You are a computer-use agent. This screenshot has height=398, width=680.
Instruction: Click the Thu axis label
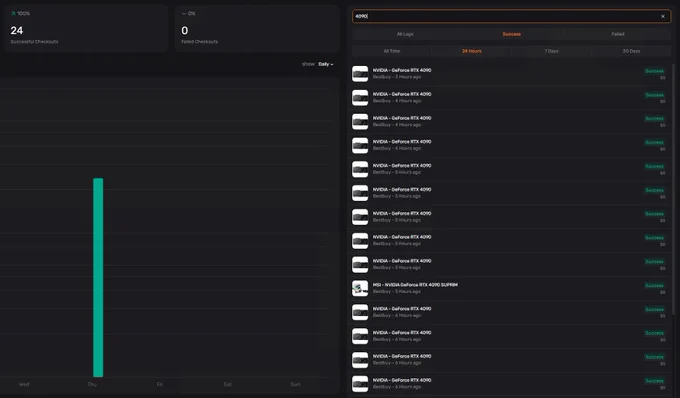tap(92, 384)
